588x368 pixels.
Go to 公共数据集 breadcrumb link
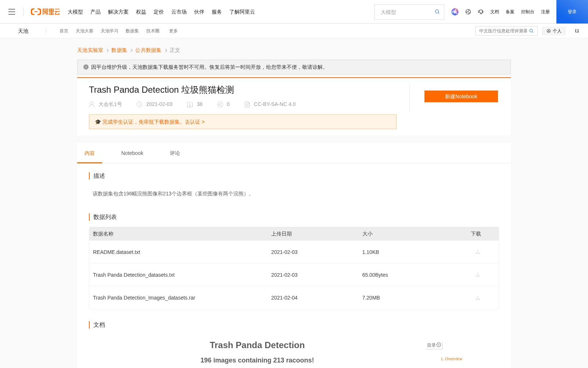(x=148, y=50)
